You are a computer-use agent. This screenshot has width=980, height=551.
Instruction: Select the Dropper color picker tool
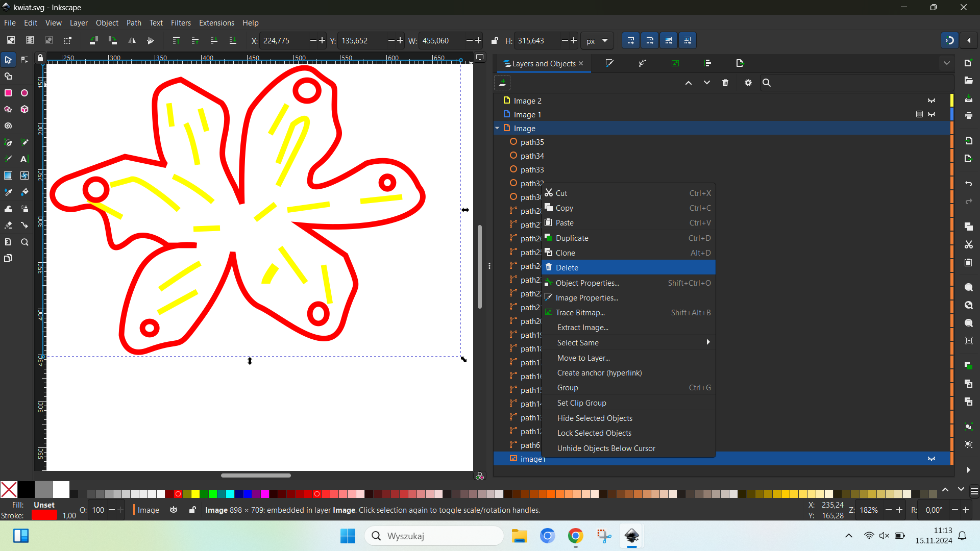(8, 192)
